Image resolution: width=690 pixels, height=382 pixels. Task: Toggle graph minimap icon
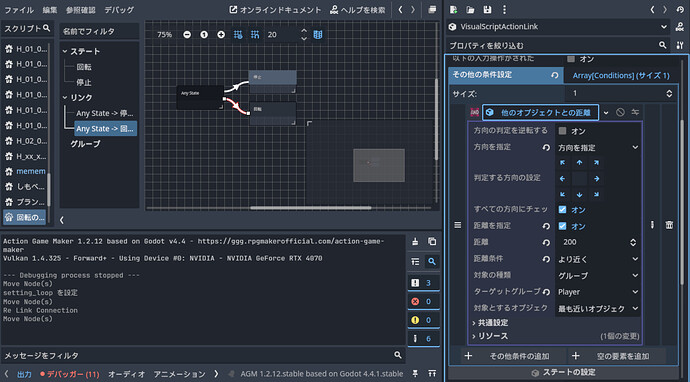pos(318,34)
